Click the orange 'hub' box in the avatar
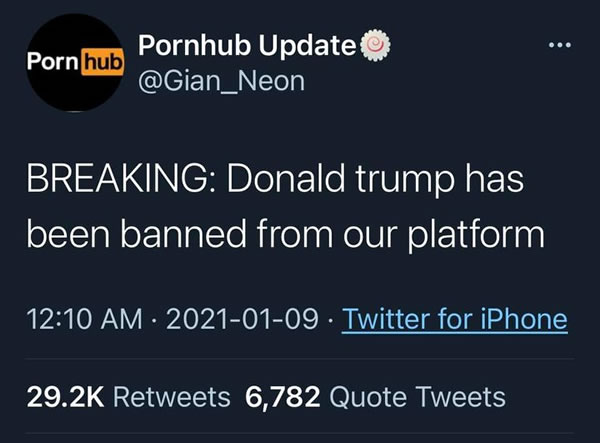The image size is (600, 443). pyautogui.click(x=99, y=64)
